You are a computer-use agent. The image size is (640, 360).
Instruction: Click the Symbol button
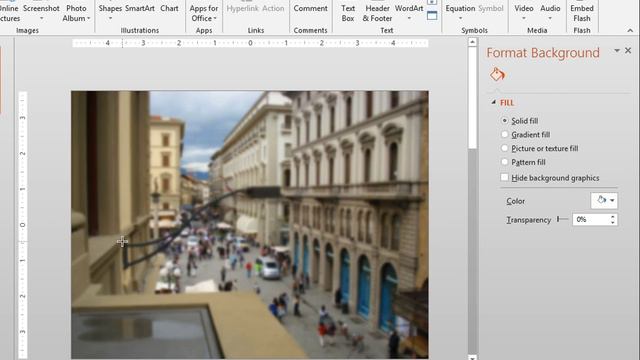pyautogui.click(x=491, y=8)
